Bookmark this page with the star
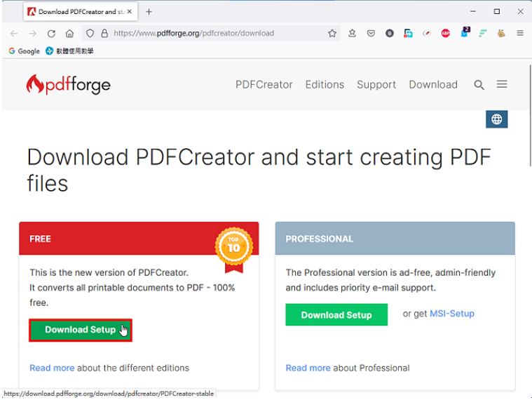Viewport: 532px width, 400px height. pos(332,33)
